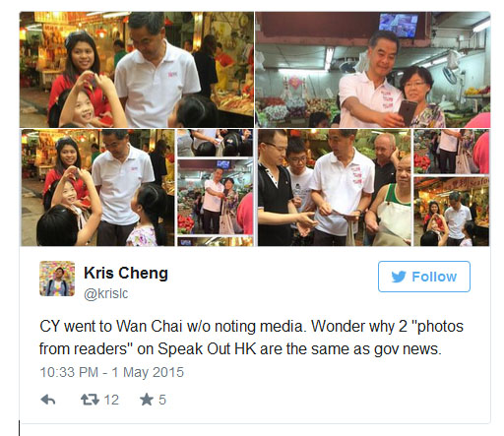Click the tweet text about Wan Chai
This screenshot has width=504, height=436.
click(x=251, y=338)
